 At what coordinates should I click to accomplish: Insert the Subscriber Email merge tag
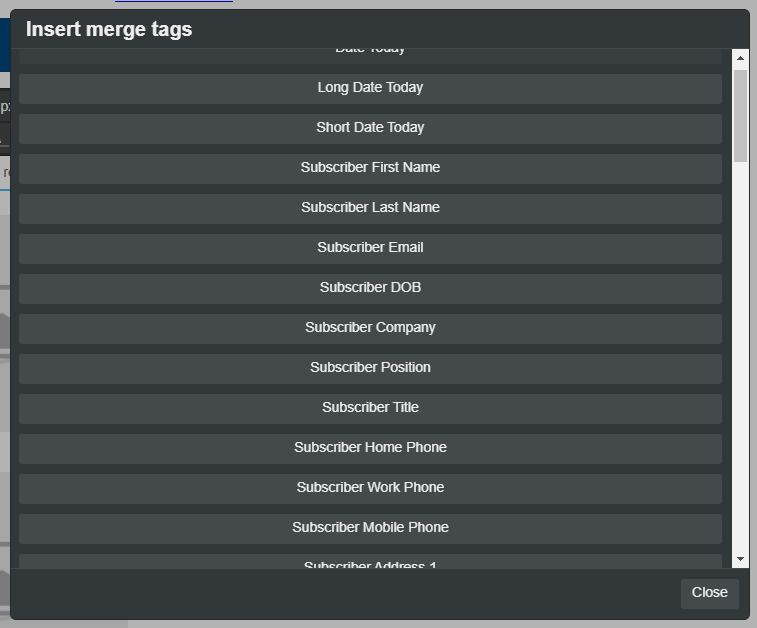tap(370, 248)
